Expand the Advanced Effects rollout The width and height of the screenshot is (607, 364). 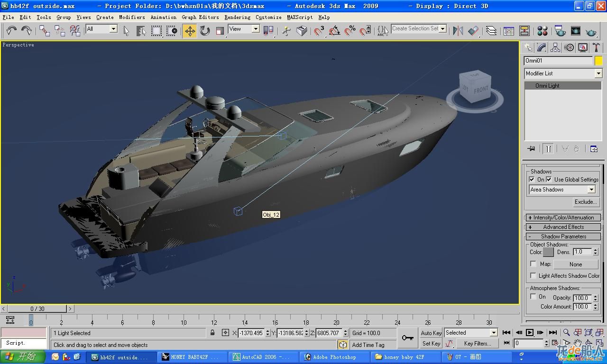coord(563,227)
